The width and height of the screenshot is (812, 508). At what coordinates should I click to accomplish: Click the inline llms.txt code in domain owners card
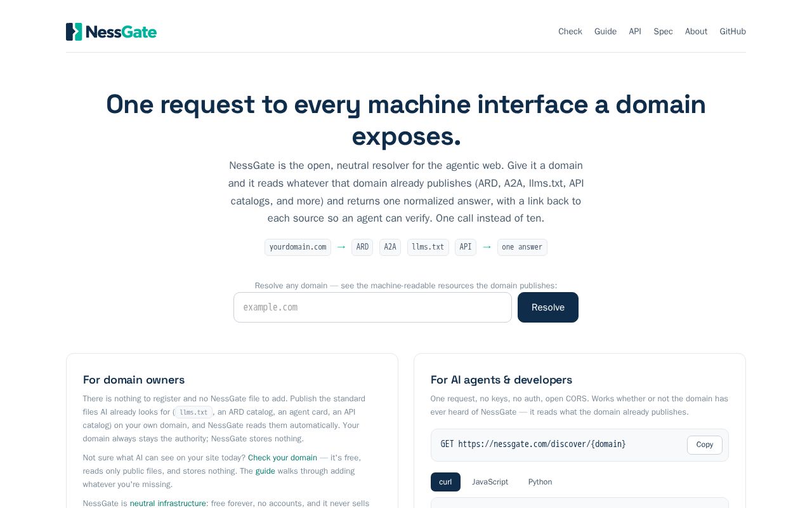193,412
